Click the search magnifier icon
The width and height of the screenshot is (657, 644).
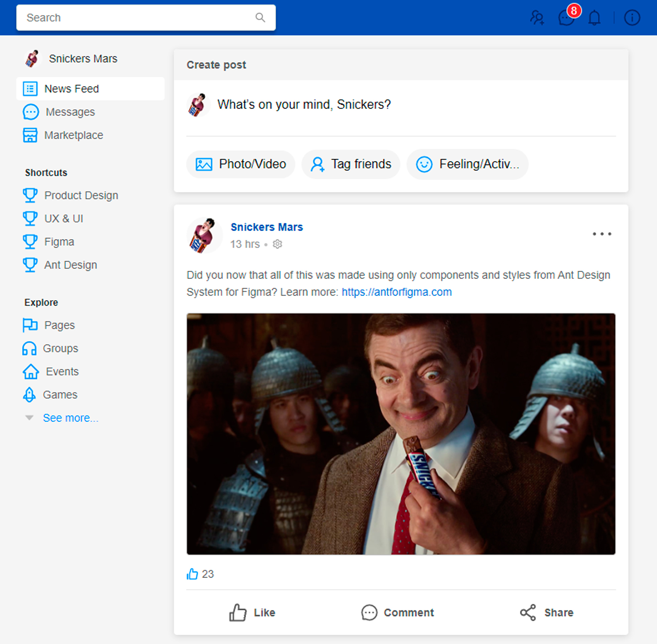point(260,18)
